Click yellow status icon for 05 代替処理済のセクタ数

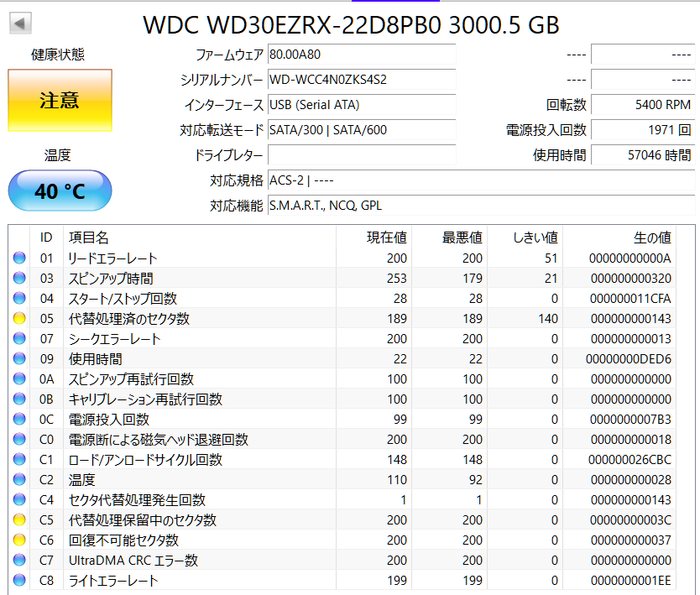tap(19, 318)
